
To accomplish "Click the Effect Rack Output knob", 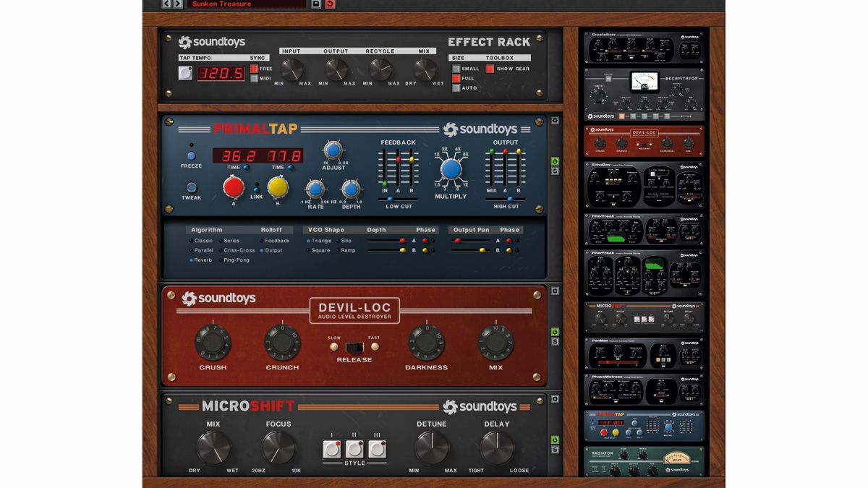I will (336, 69).
